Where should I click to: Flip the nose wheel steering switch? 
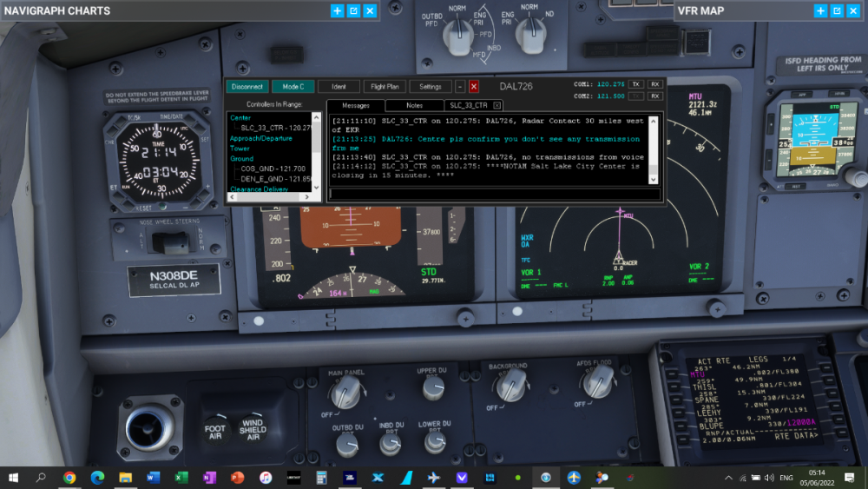(170, 241)
